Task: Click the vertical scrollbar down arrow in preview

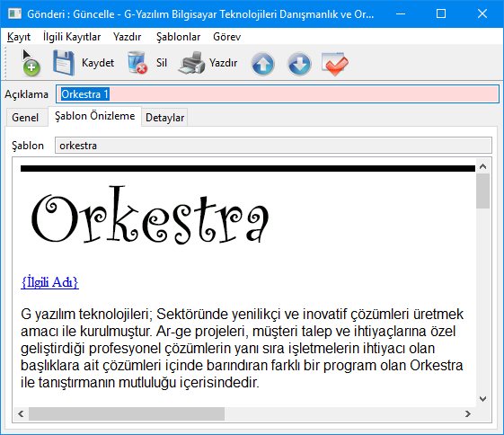Action: (x=482, y=399)
